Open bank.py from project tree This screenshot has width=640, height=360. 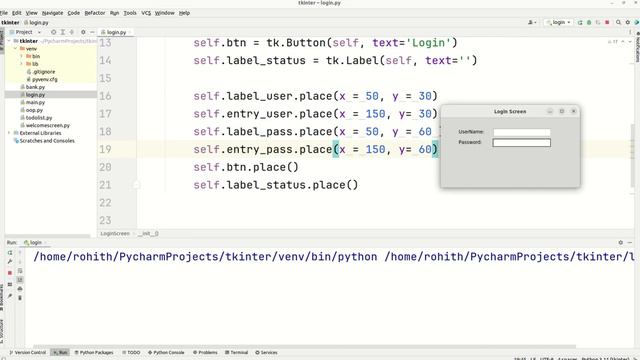point(33,87)
